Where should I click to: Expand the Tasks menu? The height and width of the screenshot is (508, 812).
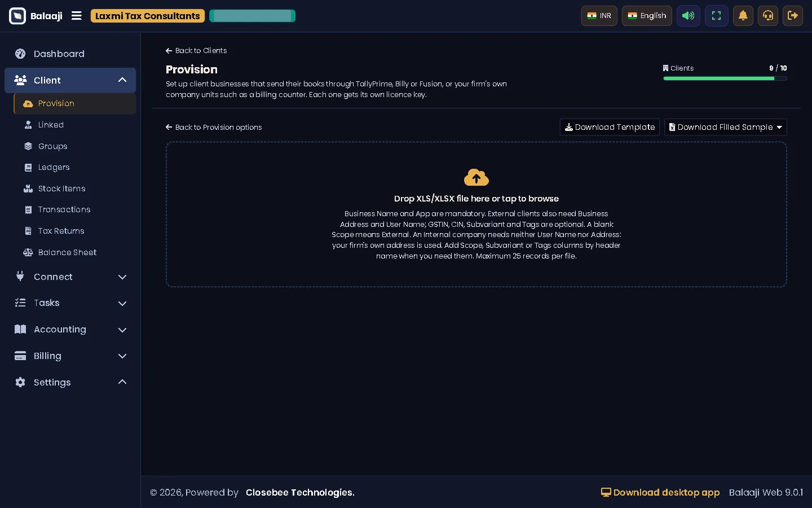[x=70, y=303]
